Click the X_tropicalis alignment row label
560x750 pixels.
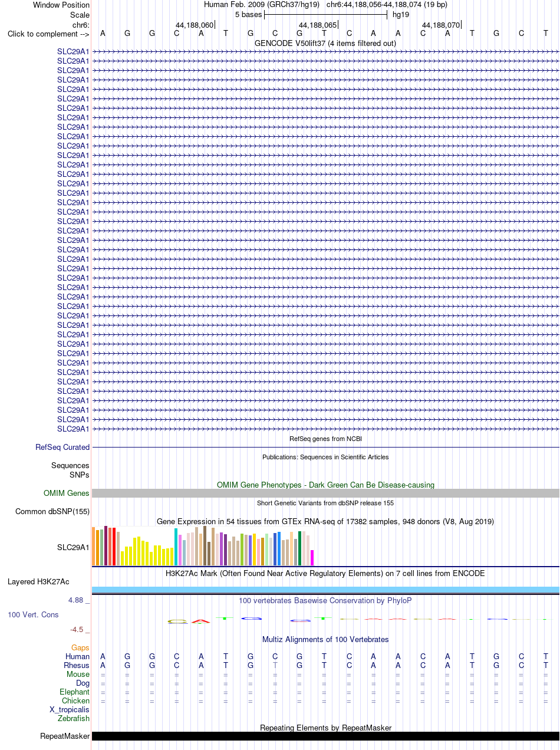[70, 709]
